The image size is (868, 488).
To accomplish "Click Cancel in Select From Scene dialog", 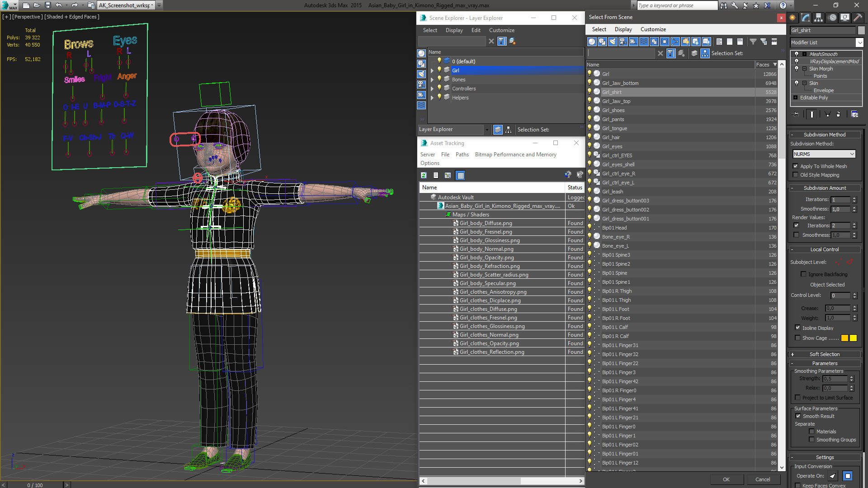I will (x=763, y=479).
